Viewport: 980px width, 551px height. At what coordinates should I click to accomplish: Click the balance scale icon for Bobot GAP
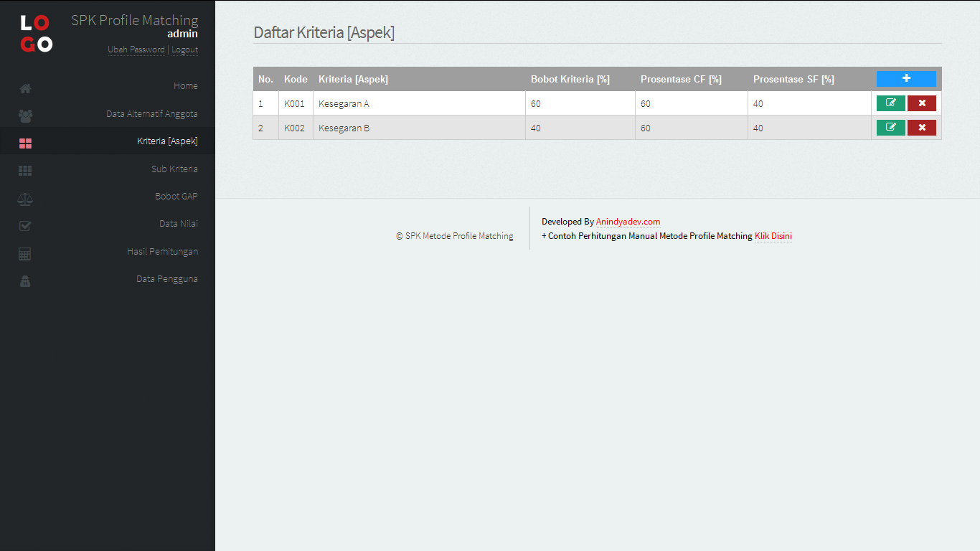[x=25, y=199]
